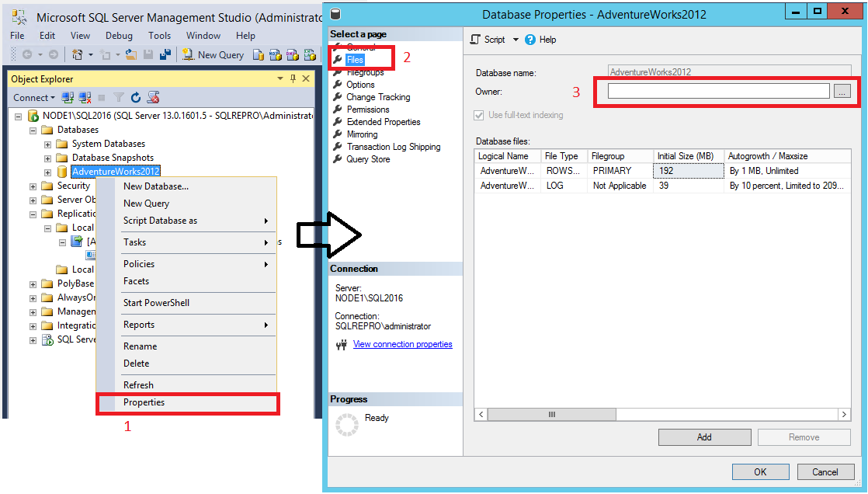Open the New Query window
Image resolution: width=868 pixels, height=494 pixels.
click(212, 54)
